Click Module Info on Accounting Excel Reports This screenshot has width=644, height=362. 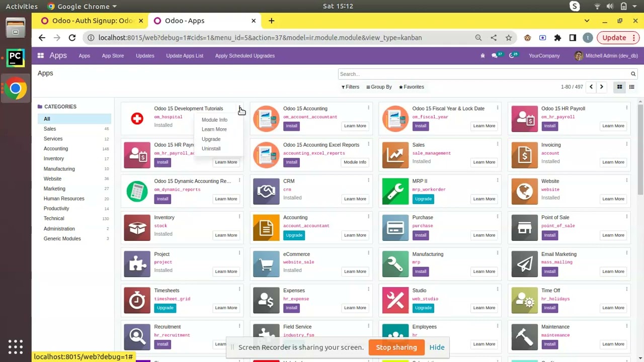pos(355,162)
